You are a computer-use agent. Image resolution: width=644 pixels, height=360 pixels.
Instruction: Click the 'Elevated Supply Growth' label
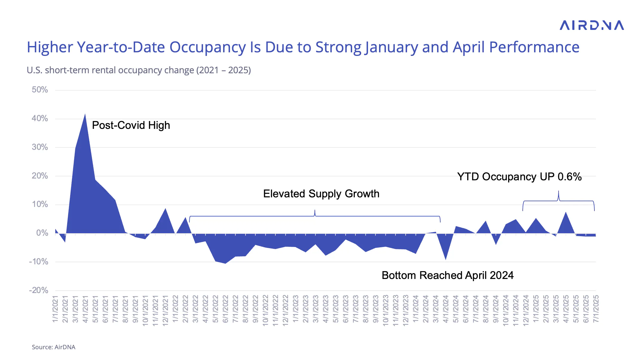pyautogui.click(x=321, y=194)
